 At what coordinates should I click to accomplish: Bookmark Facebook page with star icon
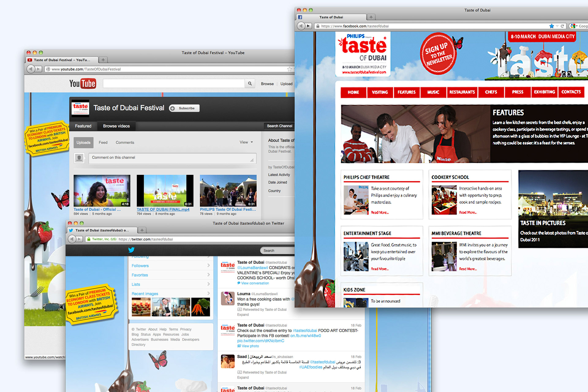click(552, 26)
